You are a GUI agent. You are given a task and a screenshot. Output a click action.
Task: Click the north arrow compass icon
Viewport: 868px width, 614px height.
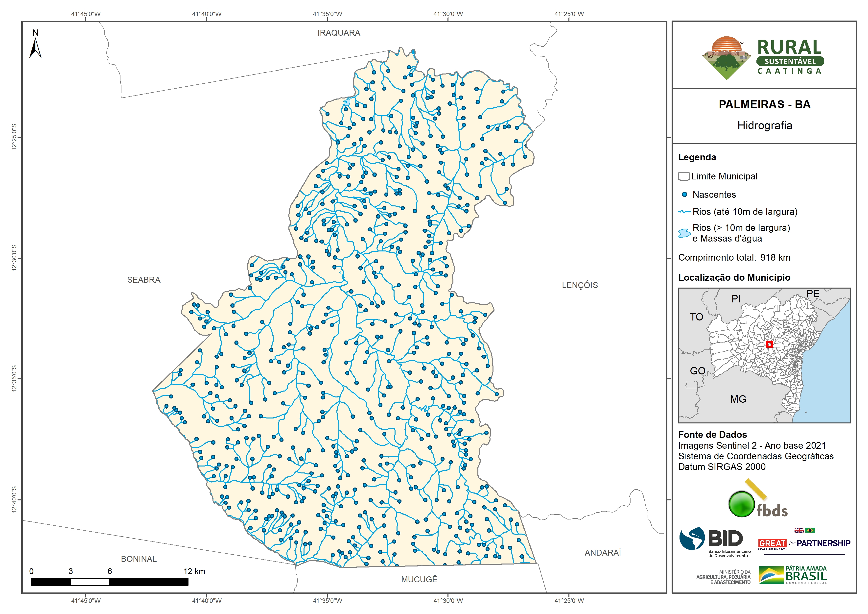click(x=36, y=47)
